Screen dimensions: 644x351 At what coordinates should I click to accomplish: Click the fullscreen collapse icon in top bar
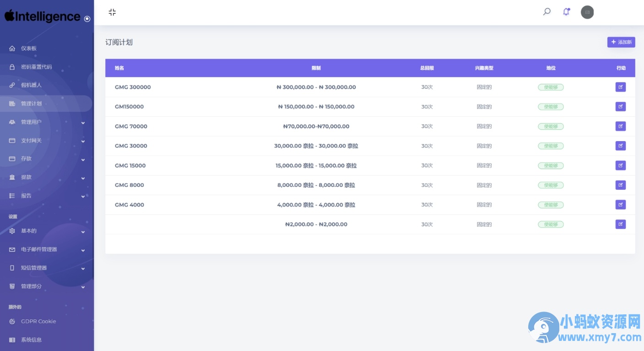click(112, 12)
